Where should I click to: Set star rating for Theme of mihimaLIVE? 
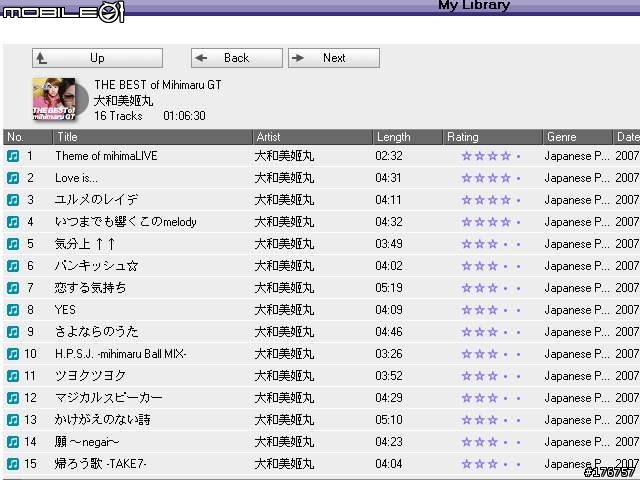pos(491,156)
